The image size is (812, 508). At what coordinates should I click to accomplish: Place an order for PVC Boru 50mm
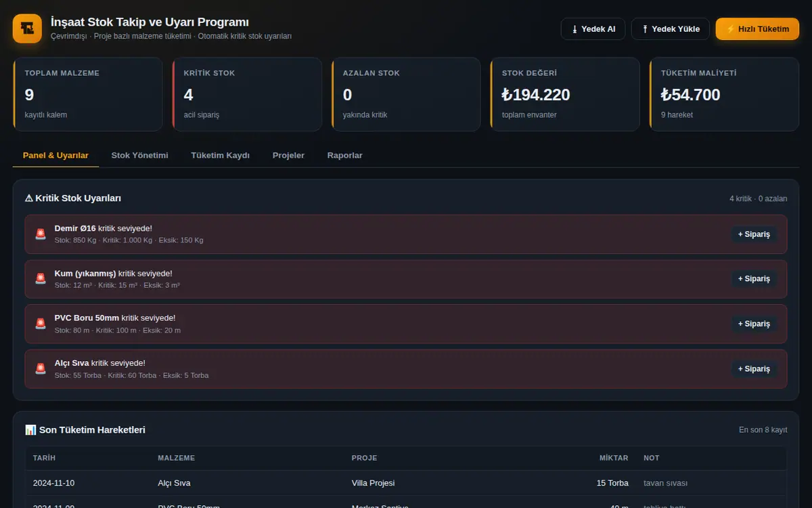754,324
